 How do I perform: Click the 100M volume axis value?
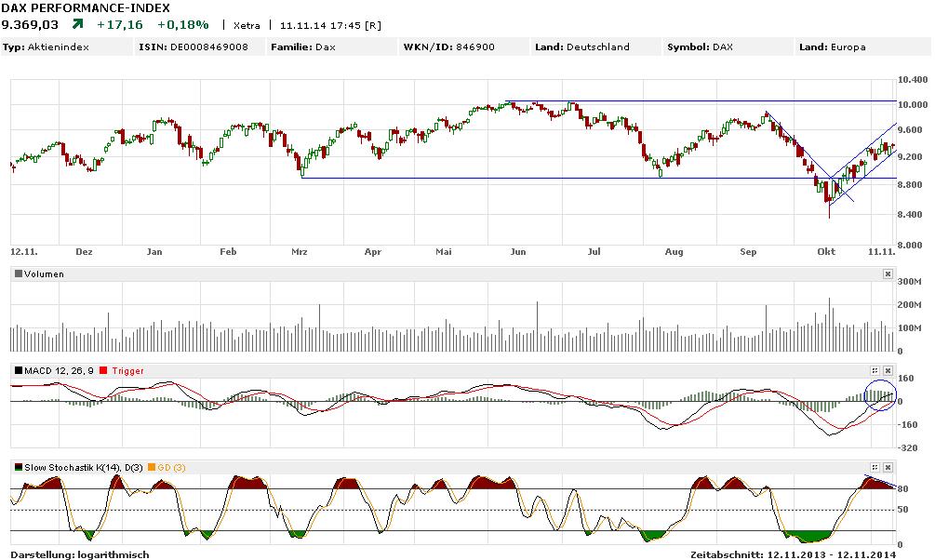pos(909,328)
